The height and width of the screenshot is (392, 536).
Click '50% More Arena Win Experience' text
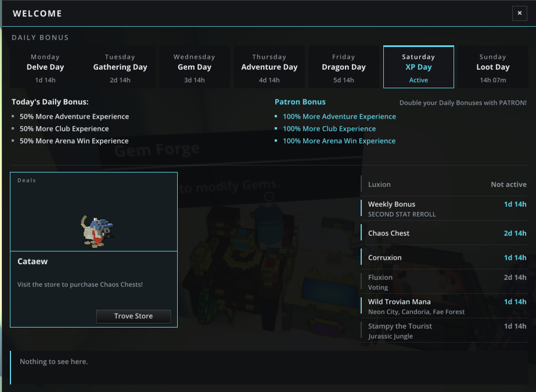tap(74, 141)
